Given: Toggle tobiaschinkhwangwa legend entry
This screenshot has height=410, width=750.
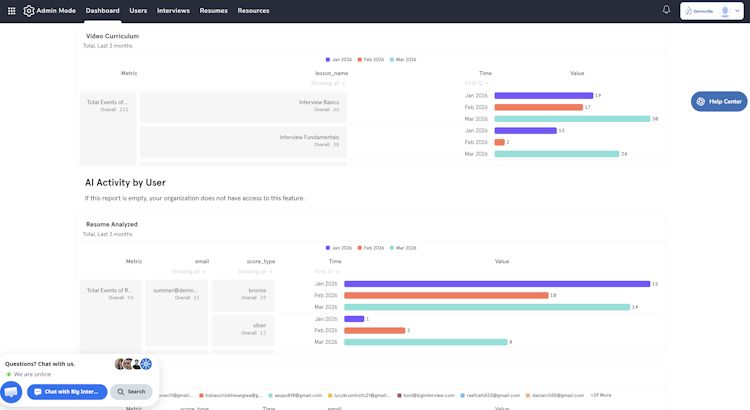Looking at the screenshot, I should click(x=231, y=395).
